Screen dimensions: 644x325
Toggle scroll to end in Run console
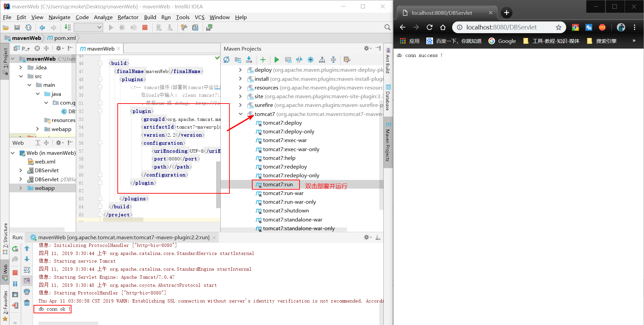pos(27,281)
